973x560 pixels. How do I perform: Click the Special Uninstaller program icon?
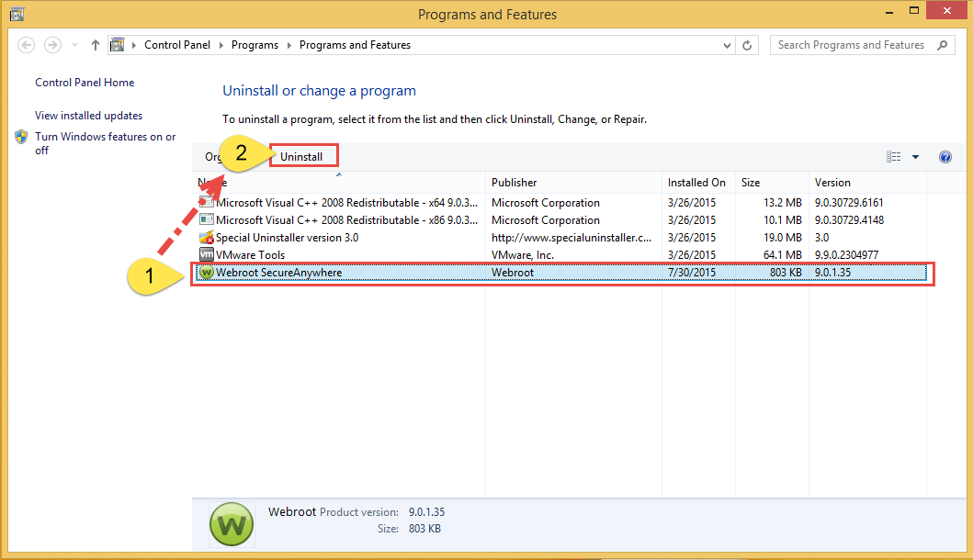[207, 238]
